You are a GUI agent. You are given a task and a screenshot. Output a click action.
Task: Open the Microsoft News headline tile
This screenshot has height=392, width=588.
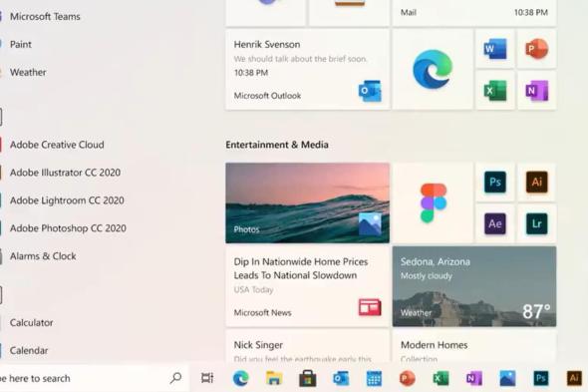308,286
